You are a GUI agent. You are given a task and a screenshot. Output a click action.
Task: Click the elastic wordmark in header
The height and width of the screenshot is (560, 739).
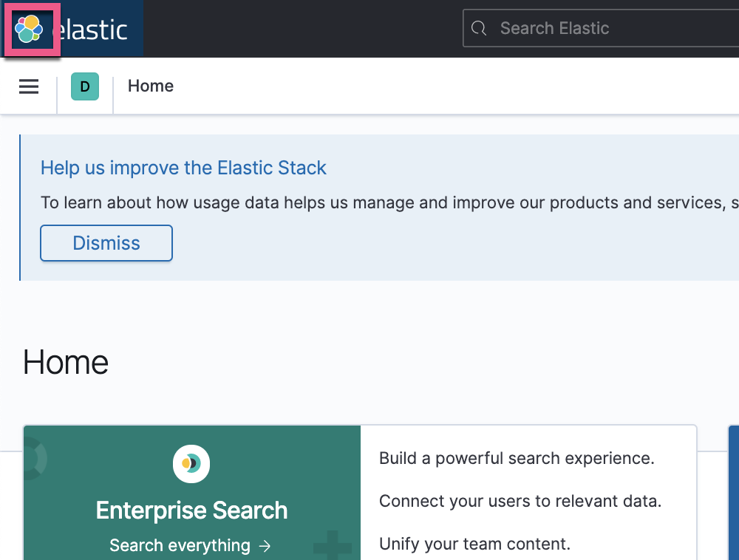click(x=92, y=30)
